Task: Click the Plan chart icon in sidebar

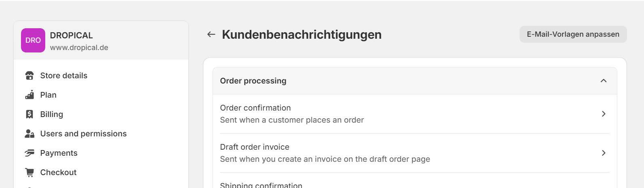Action: point(29,95)
